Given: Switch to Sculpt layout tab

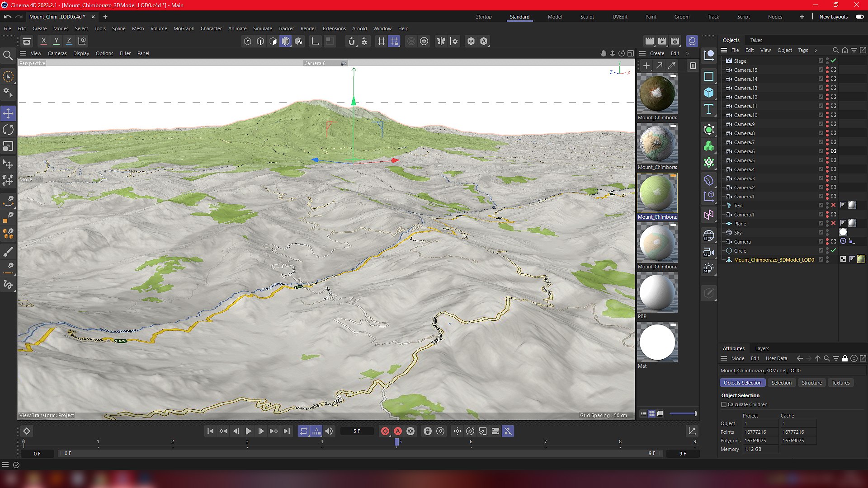Looking at the screenshot, I should tap(587, 17).
